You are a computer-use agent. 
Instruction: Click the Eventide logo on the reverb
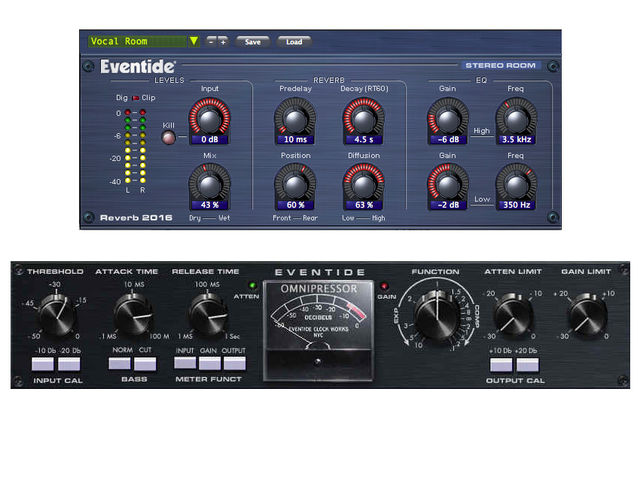138,66
